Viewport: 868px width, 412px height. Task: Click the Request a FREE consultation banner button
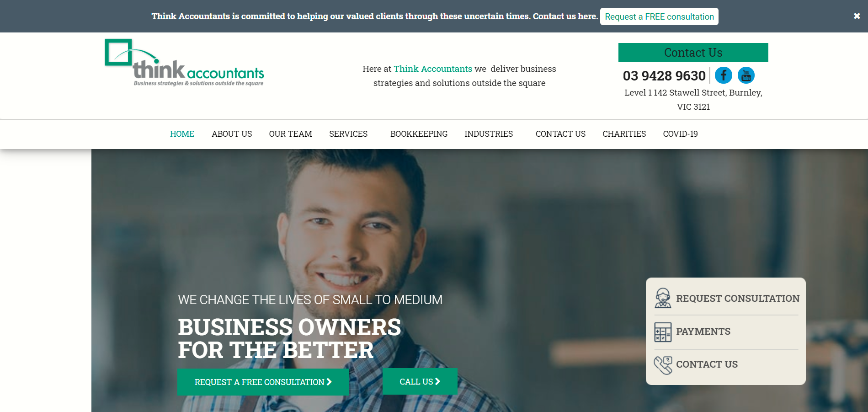pyautogui.click(x=659, y=16)
